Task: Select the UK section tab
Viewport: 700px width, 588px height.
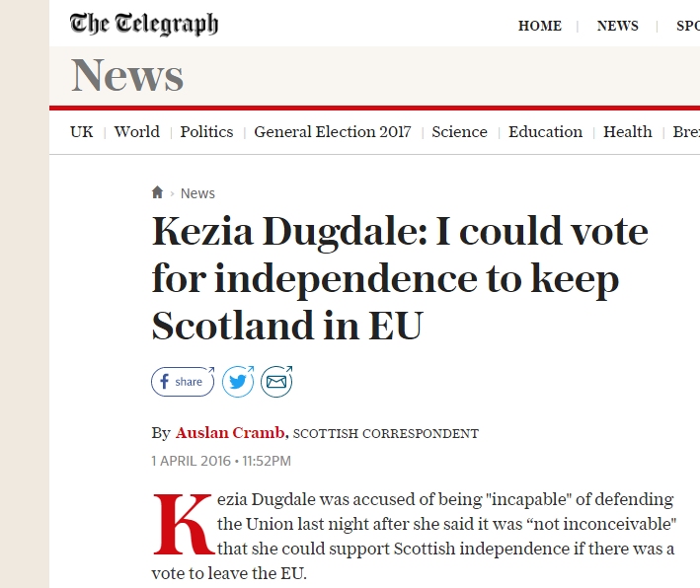Action: click(82, 132)
